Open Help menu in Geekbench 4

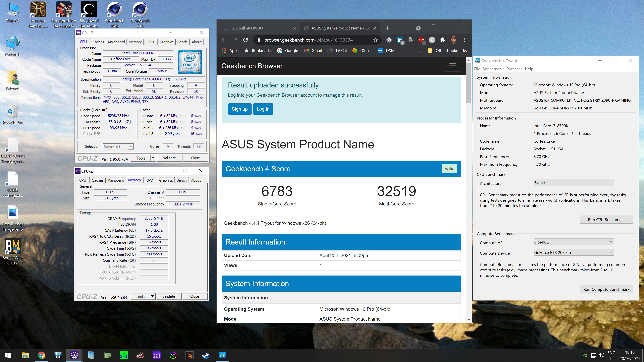pos(529,69)
